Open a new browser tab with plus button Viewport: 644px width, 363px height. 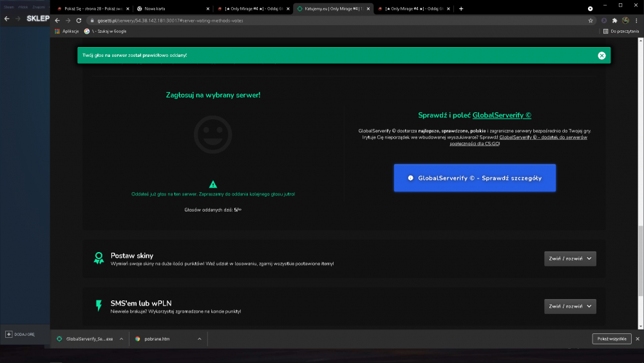tap(461, 8)
